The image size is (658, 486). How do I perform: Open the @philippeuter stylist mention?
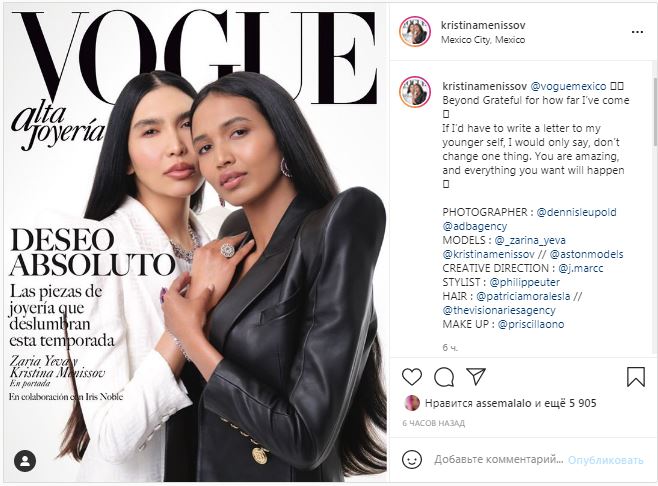(x=525, y=282)
